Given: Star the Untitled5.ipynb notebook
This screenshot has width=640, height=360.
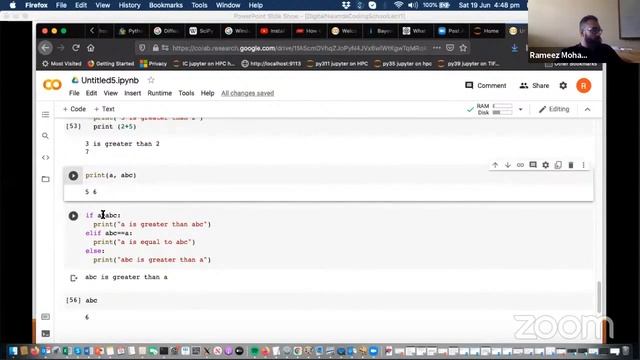Looking at the screenshot, I should (x=151, y=80).
